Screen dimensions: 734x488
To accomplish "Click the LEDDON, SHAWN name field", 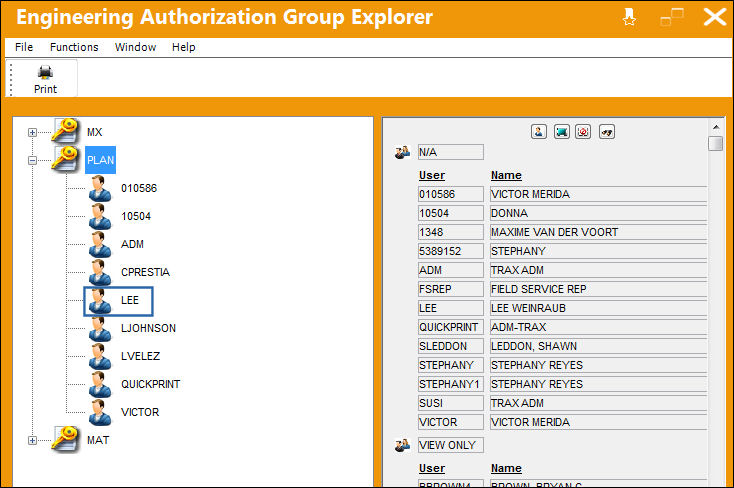I will (598, 346).
